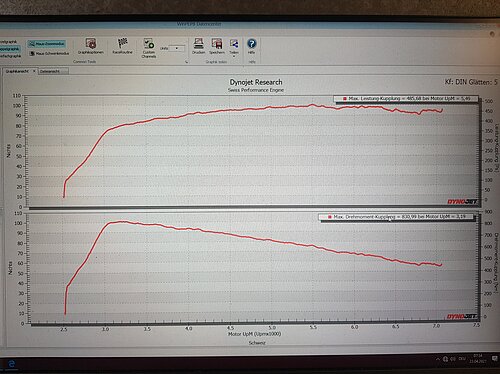Open the Edge browser in the taskbar
Image resolution: width=500 pixels, height=374 pixels.
[x=11, y=364]
